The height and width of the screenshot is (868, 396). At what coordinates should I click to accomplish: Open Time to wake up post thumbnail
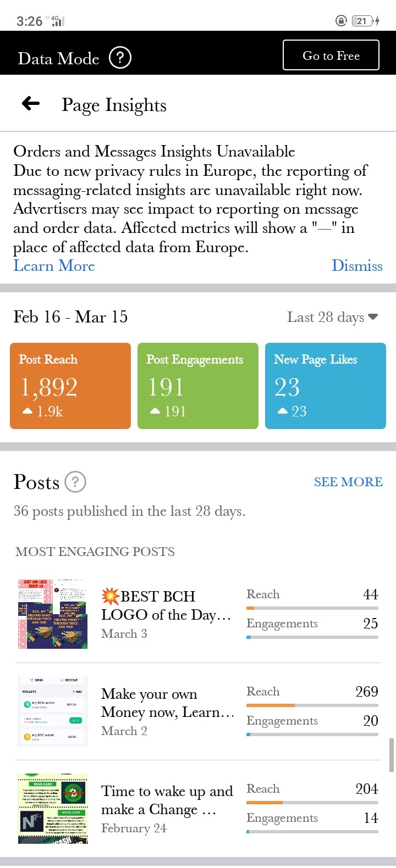53,809
